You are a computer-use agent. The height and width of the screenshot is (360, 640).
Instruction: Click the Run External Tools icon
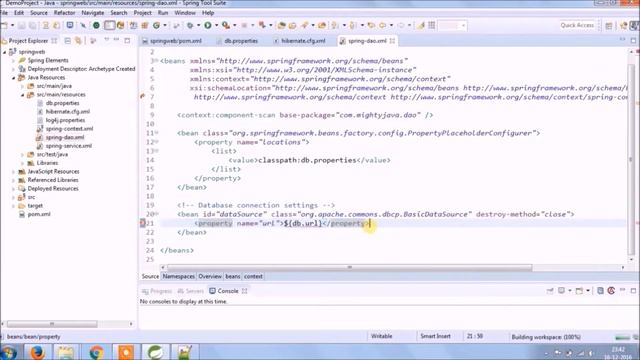click(x=226, y=25)
